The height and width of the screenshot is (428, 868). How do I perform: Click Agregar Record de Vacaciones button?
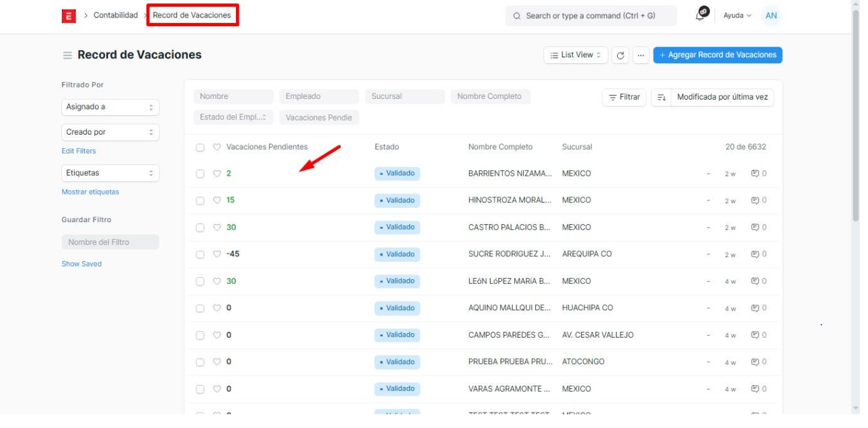[x=717, y=55]
